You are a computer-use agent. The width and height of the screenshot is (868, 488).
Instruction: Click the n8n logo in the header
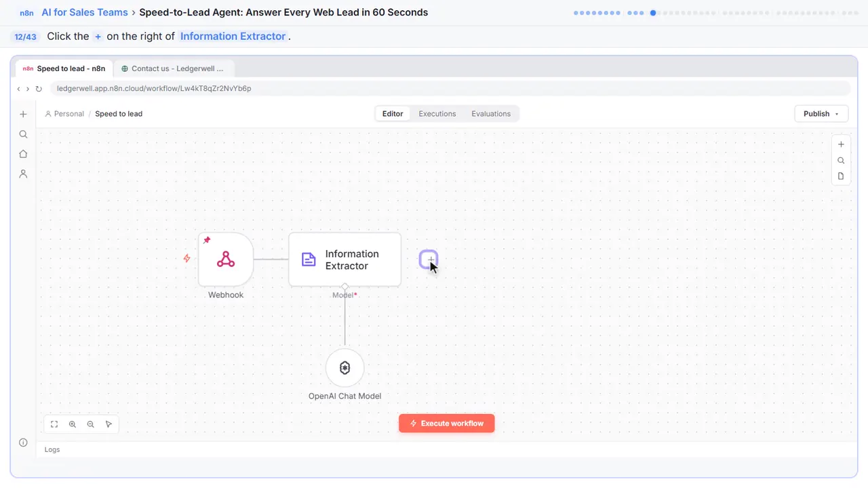pyautogui.click(x=27, y=12)
